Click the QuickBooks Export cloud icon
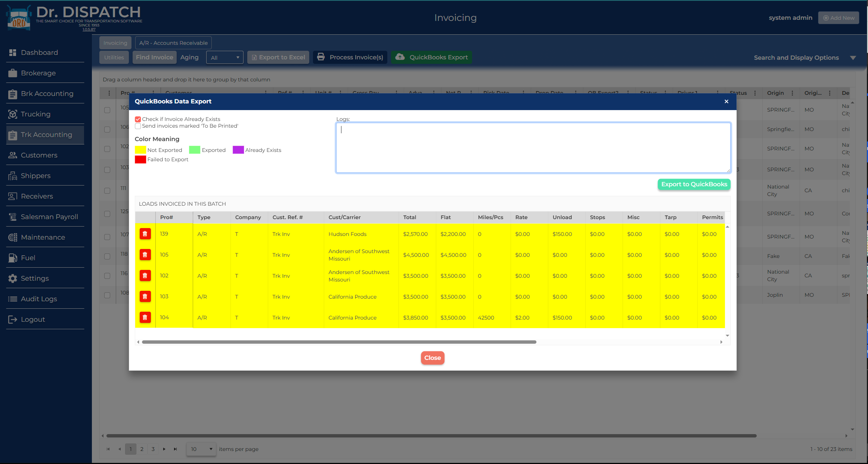The width and height of the screenshot is (868, 464). click(400, 57)
